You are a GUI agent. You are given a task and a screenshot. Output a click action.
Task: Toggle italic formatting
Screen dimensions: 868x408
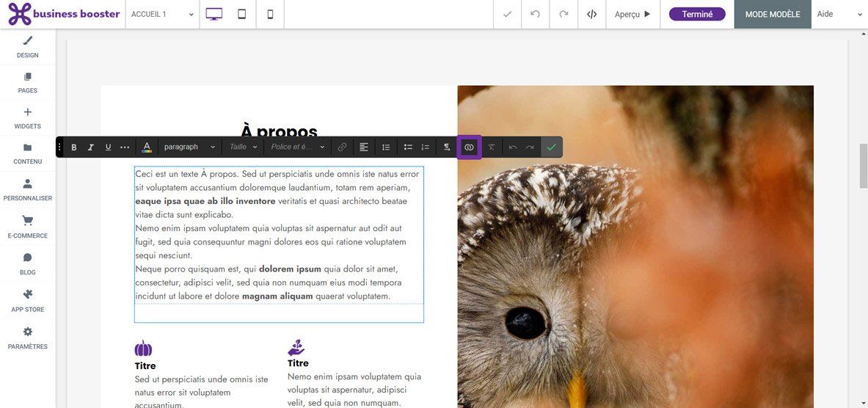pos(91,147)
